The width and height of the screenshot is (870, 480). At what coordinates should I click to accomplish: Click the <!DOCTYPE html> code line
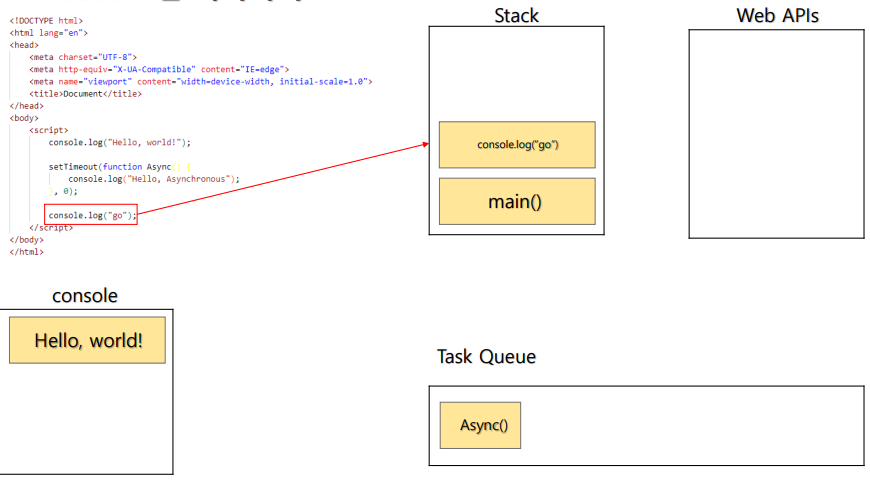(x=46, y=21)
